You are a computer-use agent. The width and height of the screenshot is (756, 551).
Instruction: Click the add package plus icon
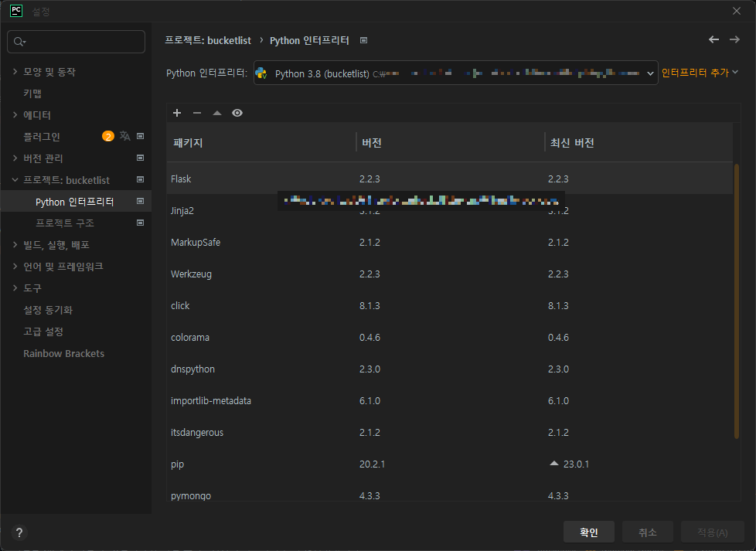[177, 113]
